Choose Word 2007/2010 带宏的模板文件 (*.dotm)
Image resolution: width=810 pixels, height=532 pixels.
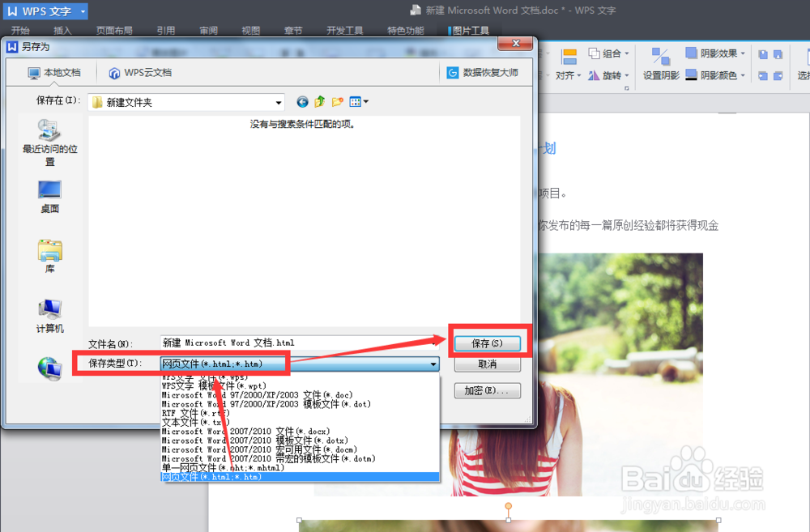[x=300, y=458]
